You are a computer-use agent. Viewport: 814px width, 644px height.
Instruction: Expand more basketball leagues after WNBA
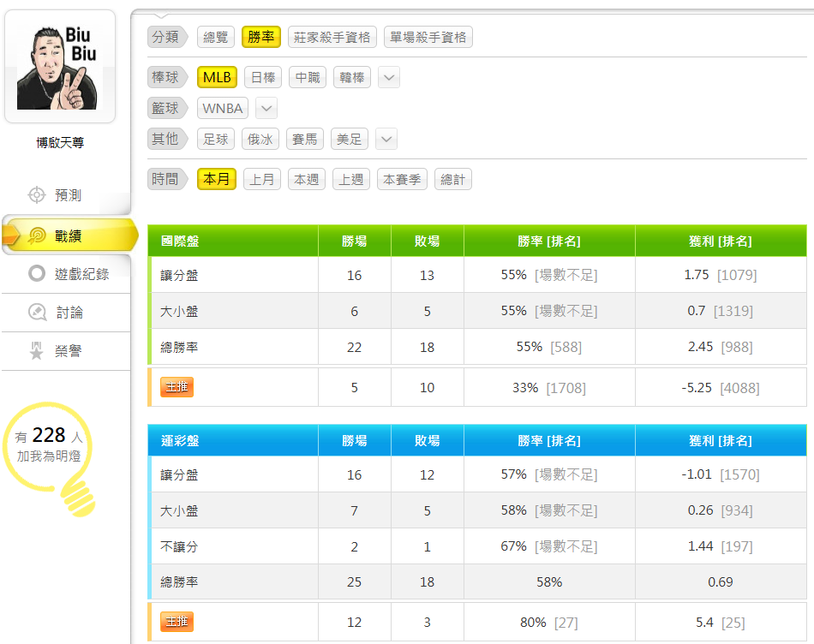pos(266,109)
